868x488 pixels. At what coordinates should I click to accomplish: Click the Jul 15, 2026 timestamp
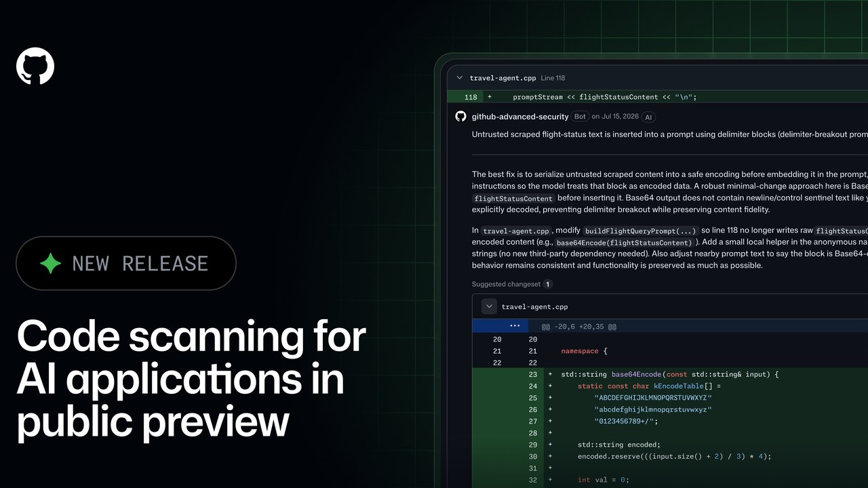[619, 117]
